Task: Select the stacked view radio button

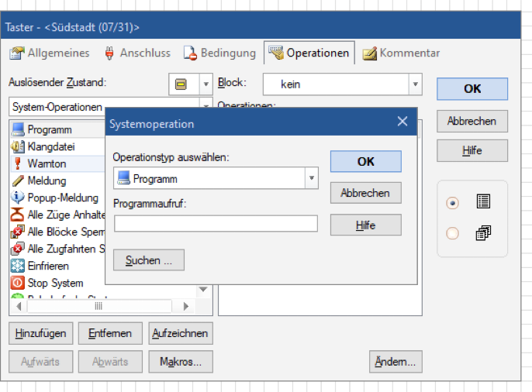Action: pos(452,233)
